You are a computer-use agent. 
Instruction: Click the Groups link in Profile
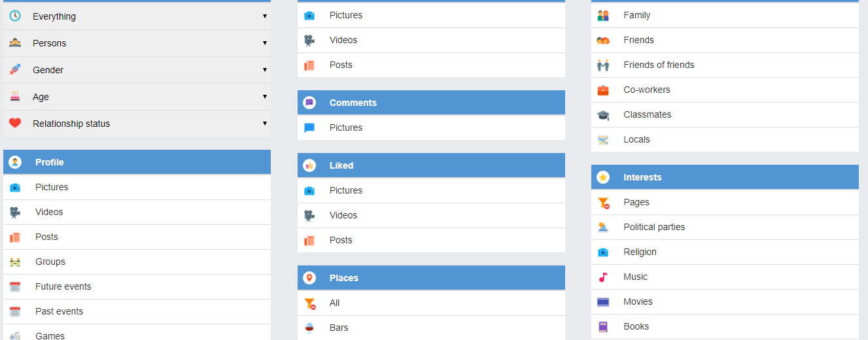point(50,262)
